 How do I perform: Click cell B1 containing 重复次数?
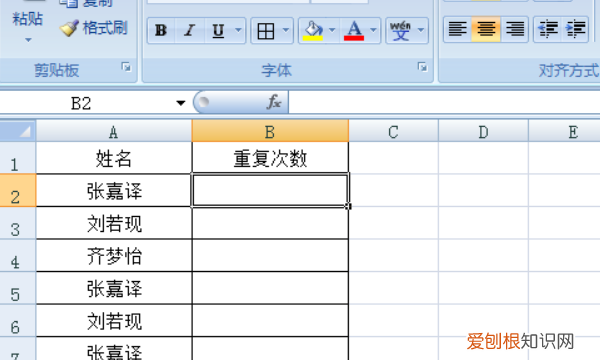click(270, 158)
